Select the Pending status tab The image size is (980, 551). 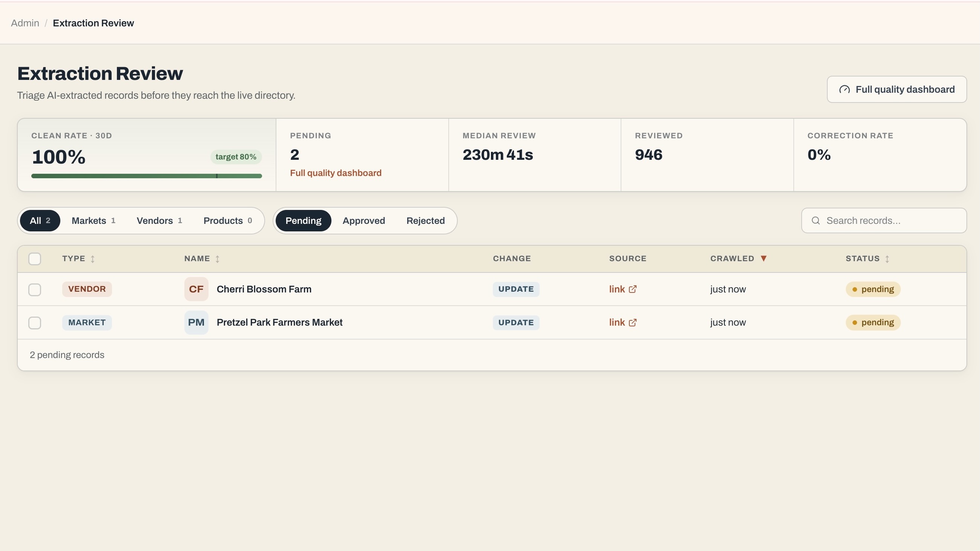click(x=303, y=220)
